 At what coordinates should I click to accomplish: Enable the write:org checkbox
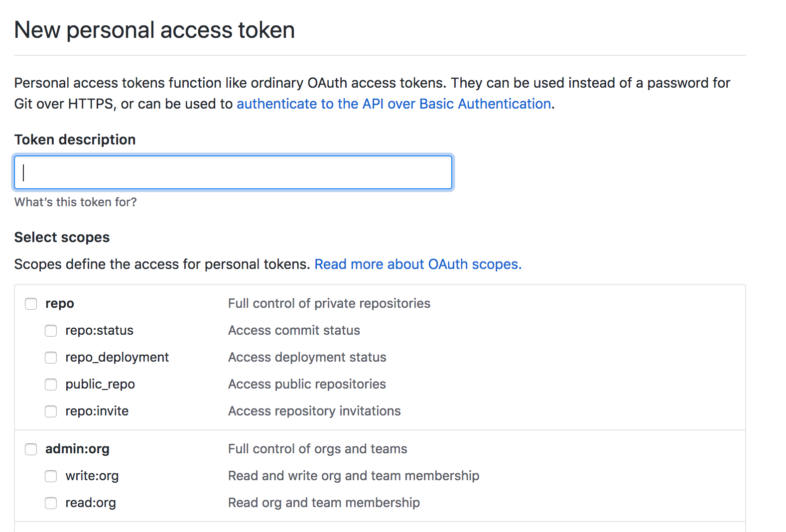coord(51,476)
